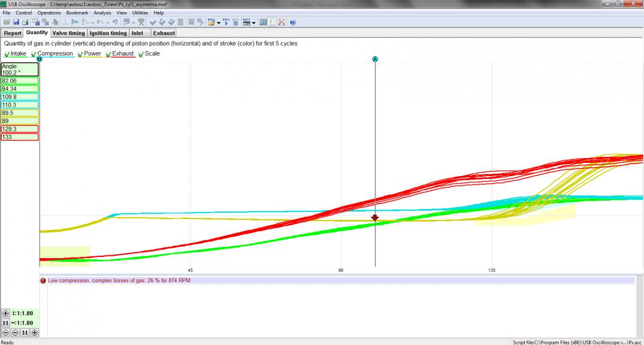644x345 pixels.
Task: Click the green 84.34 value box
Action: tap(20, 89)
